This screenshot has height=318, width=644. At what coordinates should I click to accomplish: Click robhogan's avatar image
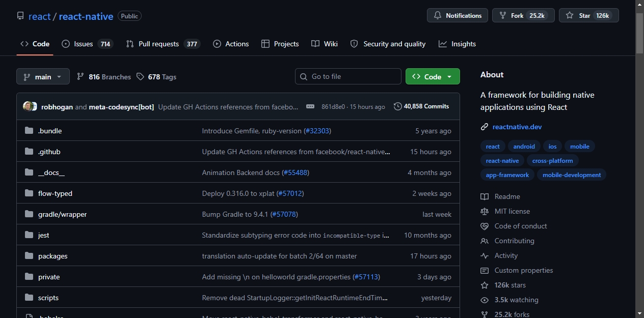pos(28,106)
